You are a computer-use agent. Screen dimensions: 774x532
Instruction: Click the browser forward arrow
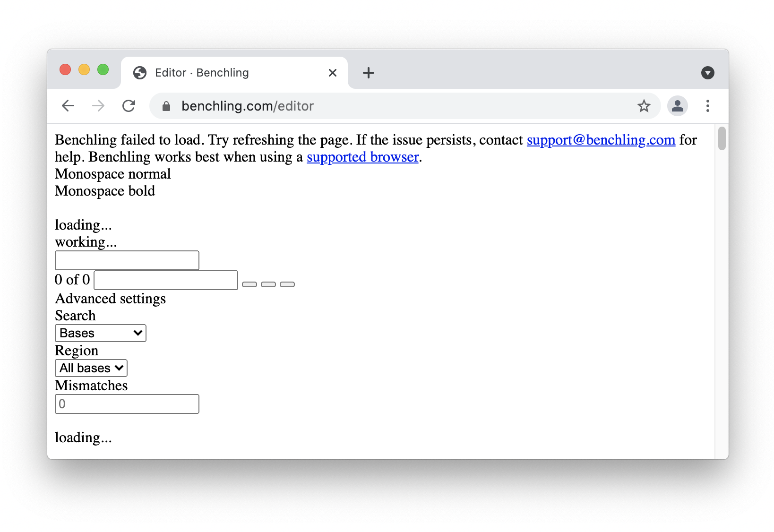98,106
